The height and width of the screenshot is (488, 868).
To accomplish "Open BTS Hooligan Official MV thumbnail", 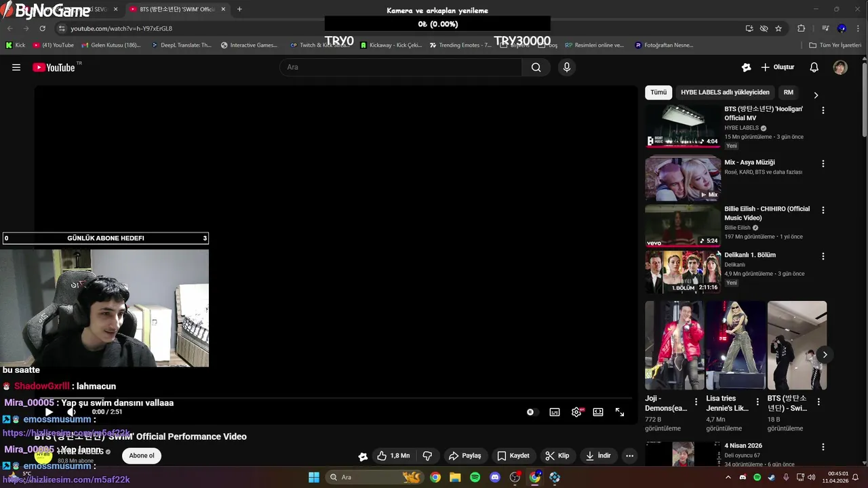I will 683,125.
